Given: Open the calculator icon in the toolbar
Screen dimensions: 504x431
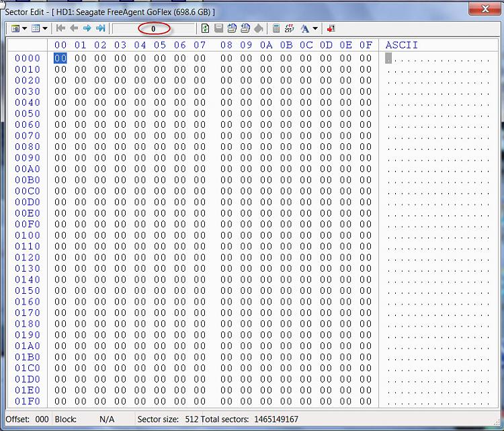Looking at the screenshot, I should 276,29.
